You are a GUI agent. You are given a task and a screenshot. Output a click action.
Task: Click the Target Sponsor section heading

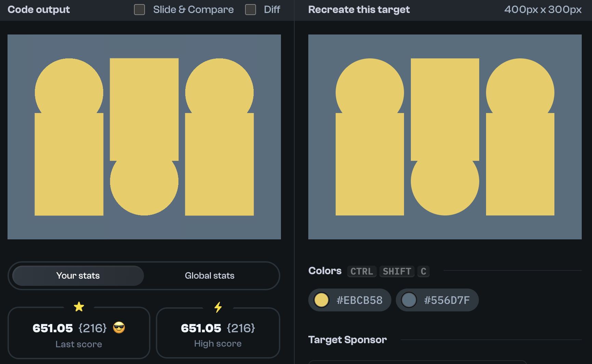click(x=347, y=340)
